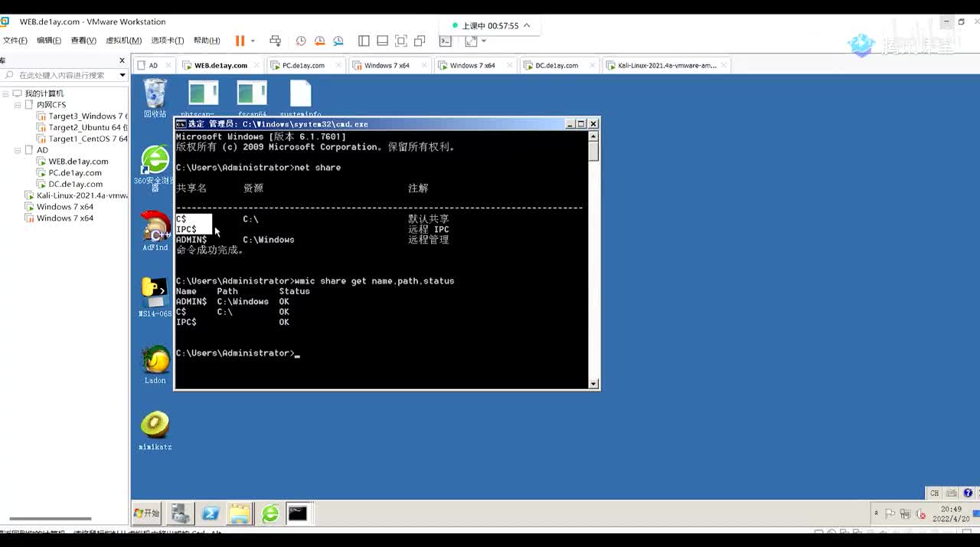Open the snapshot manager icon
Viewport: 980px width, 547px height.
[338, 41]
